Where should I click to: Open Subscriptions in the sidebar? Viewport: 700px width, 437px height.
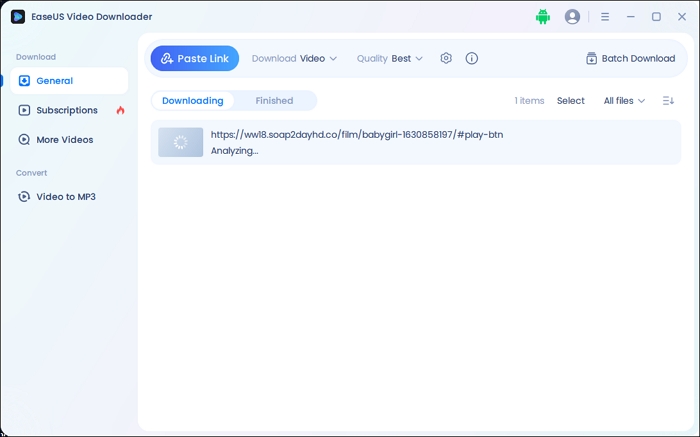[66, 110]
